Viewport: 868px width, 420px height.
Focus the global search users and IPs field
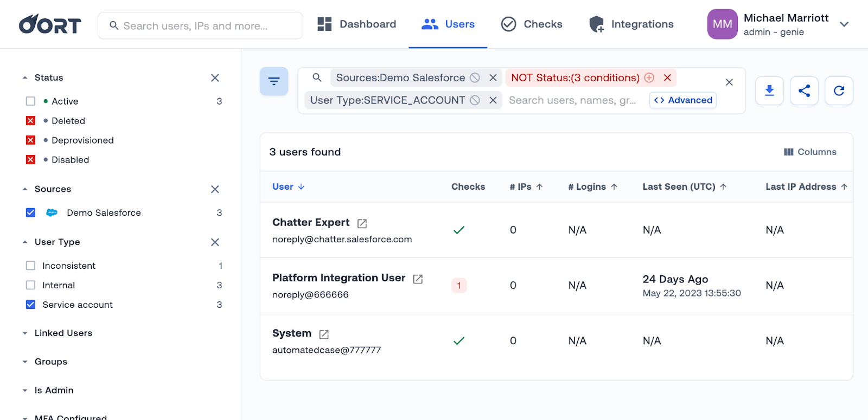pyautogui.click(x=201, y=26)
